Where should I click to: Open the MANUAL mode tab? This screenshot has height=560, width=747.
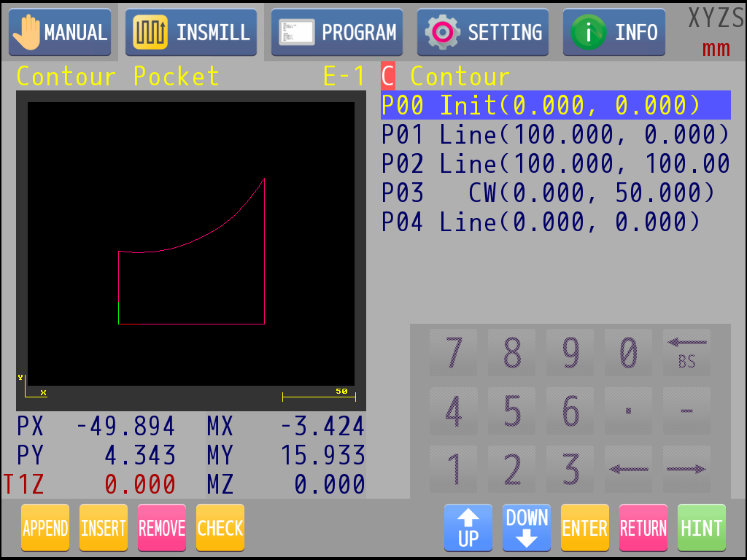tap(60, 33)
